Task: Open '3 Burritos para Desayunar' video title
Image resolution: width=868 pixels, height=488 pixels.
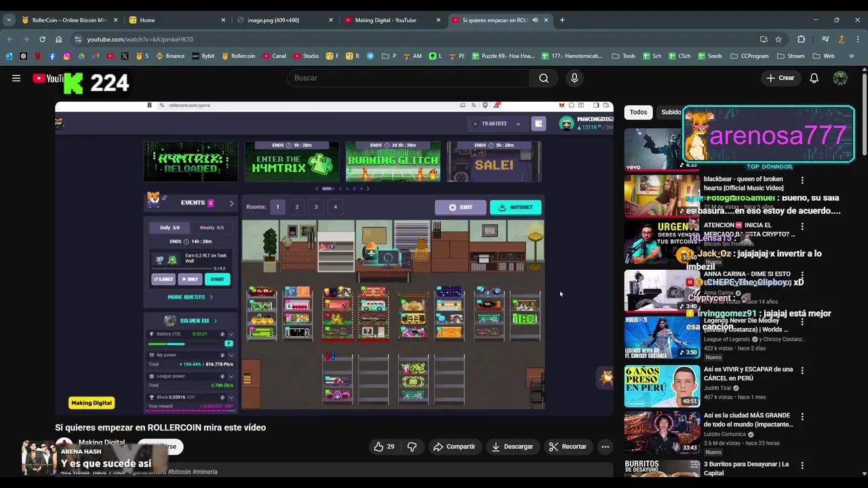Action: pos(746,468)
